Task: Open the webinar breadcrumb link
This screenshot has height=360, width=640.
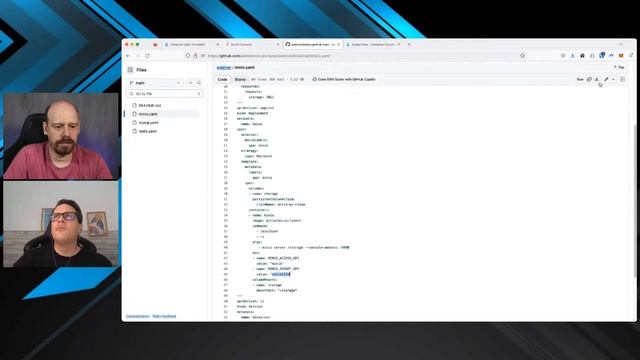Action: pos(224,67)
